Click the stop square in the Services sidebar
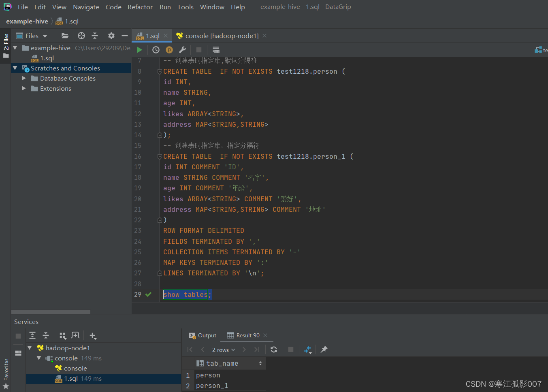Screen dimensions: 548x392 point(18,336)
